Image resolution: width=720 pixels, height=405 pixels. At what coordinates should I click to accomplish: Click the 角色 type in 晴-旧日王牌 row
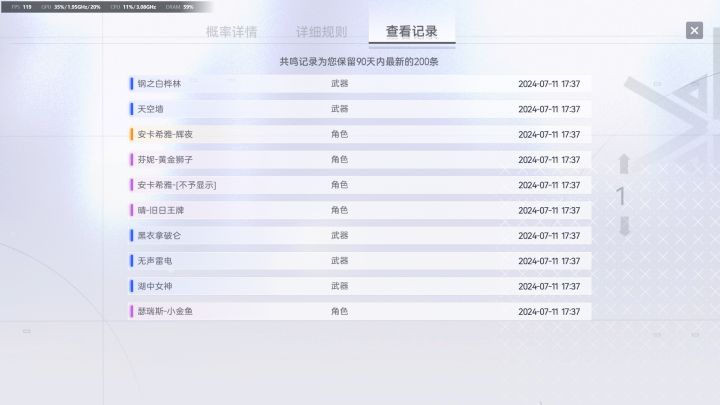click(339, 210)
